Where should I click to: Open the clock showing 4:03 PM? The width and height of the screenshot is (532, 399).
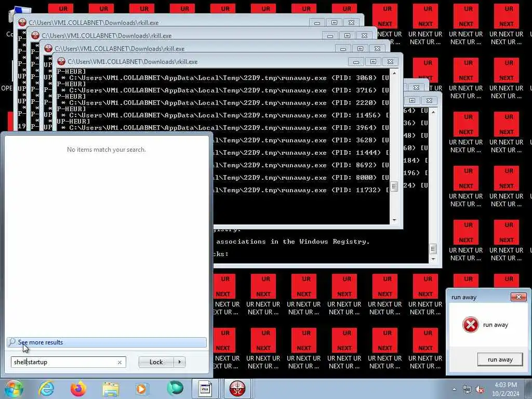(506, 389)
